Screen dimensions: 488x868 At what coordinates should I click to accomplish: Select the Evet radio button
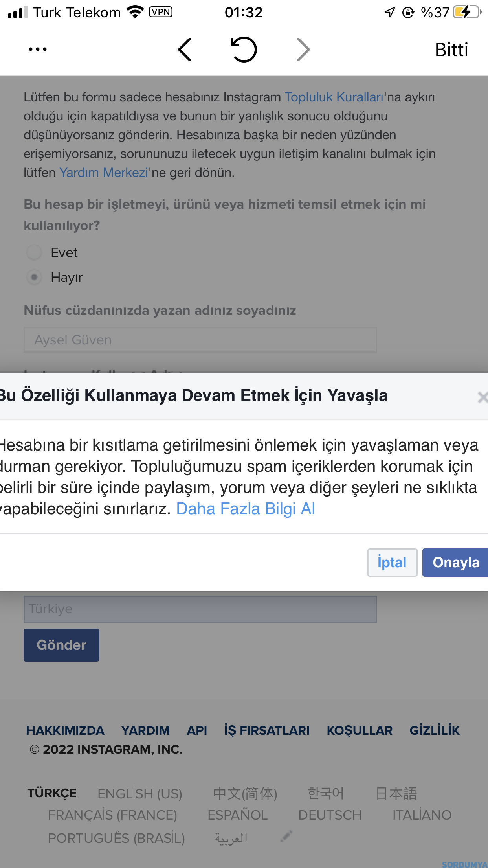click(x=34, y=252)
